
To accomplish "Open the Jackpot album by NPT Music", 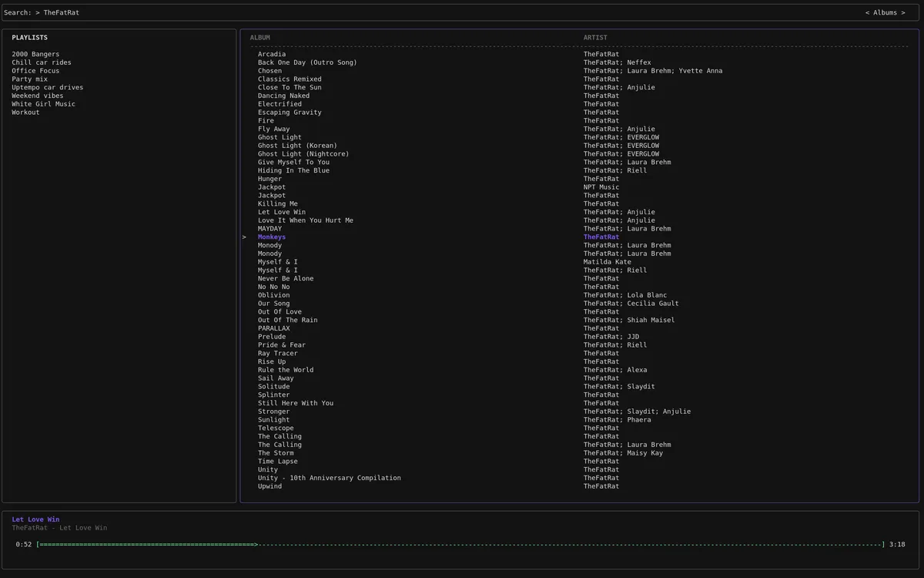I will [272, 187].
